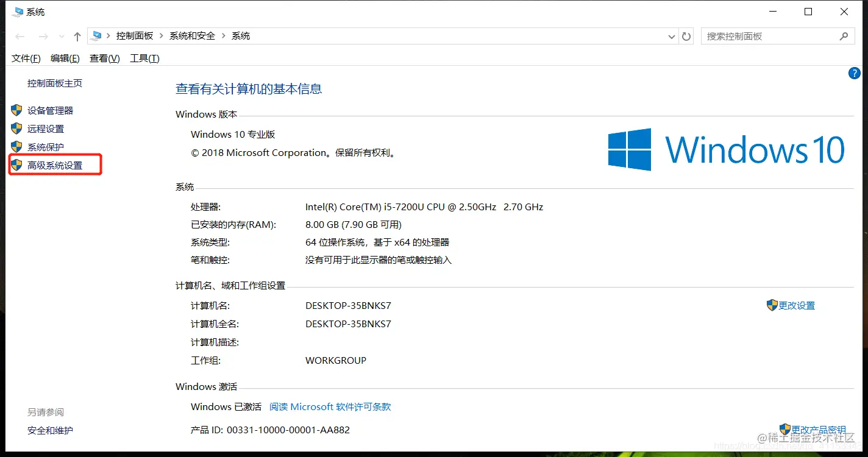The height and width of the screenshot is (457, 868).
Task: Expand the chevron after 控制面板 breadcrumb
Action: pyautogui.click(x=162, y=36)
